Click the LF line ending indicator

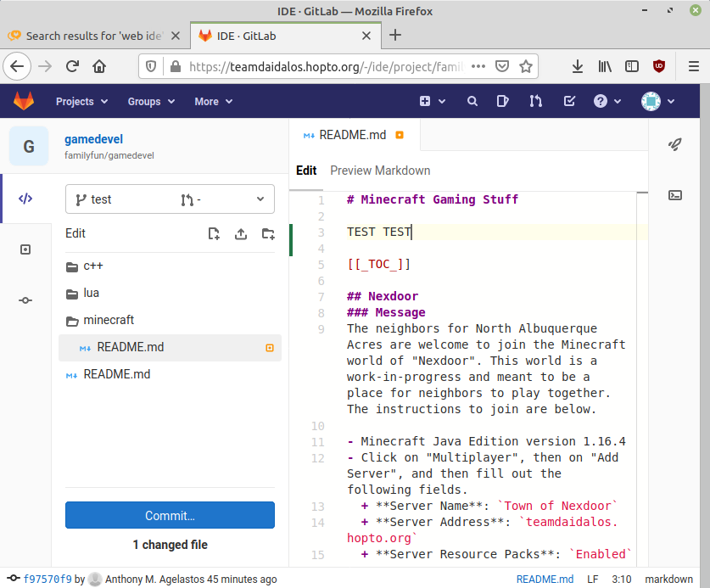(592, 579)
